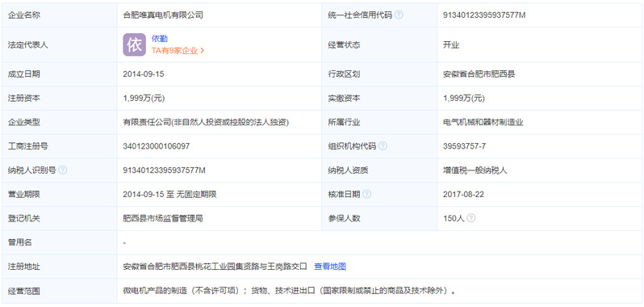This screenshot has height=307, width=644.
Task: Click the 登记机关 label
Action: point(24,218)
